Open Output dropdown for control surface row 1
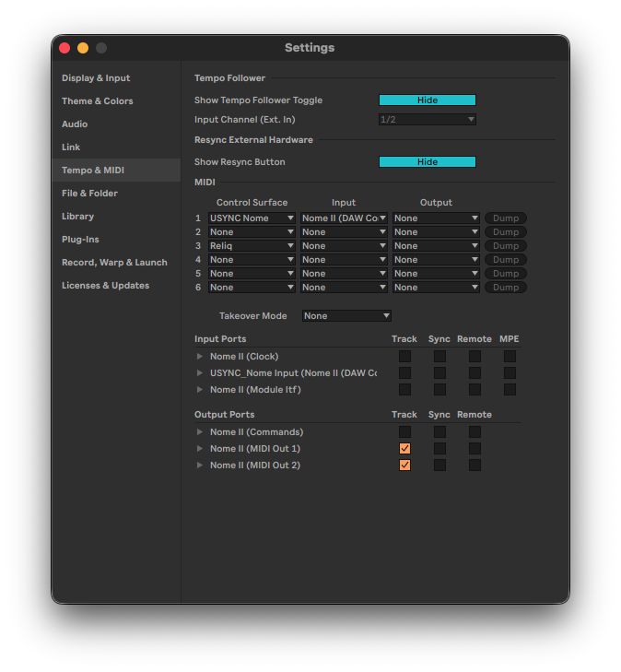 (x=436, y=218)
